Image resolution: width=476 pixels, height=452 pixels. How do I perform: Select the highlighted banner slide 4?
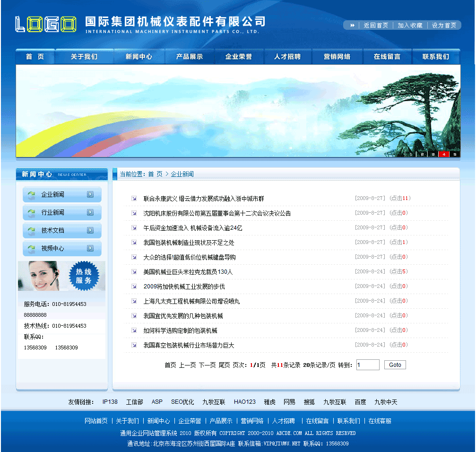point(444,154)
